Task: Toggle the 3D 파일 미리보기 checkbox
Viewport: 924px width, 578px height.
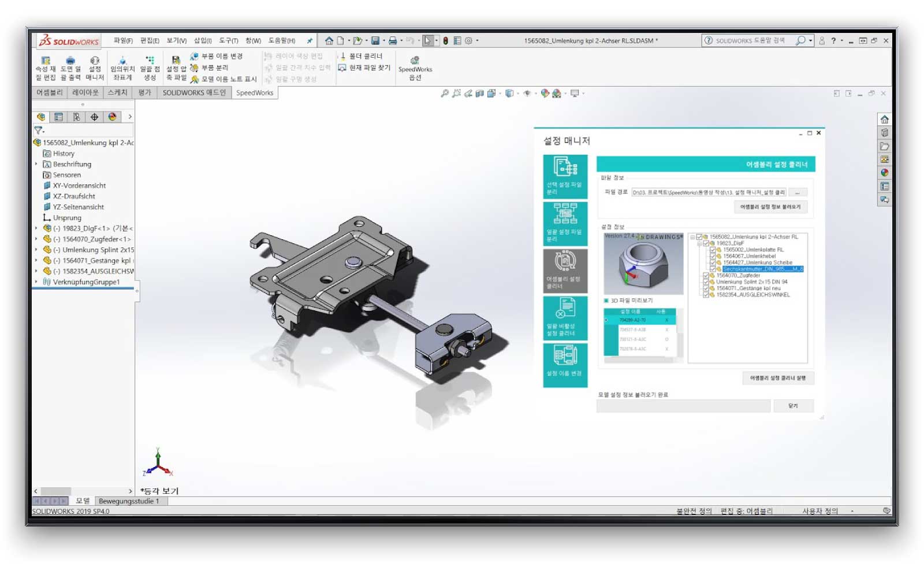Action: point(606,301)
